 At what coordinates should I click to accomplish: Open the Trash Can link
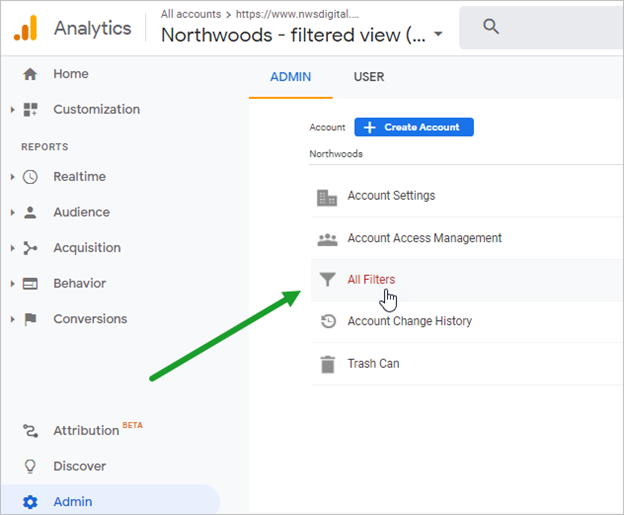click(373, 363)
